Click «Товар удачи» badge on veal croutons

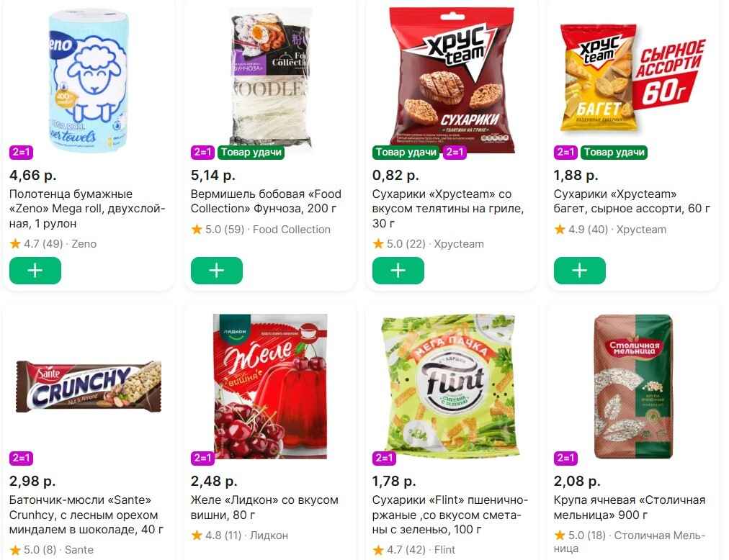point(406,152)
